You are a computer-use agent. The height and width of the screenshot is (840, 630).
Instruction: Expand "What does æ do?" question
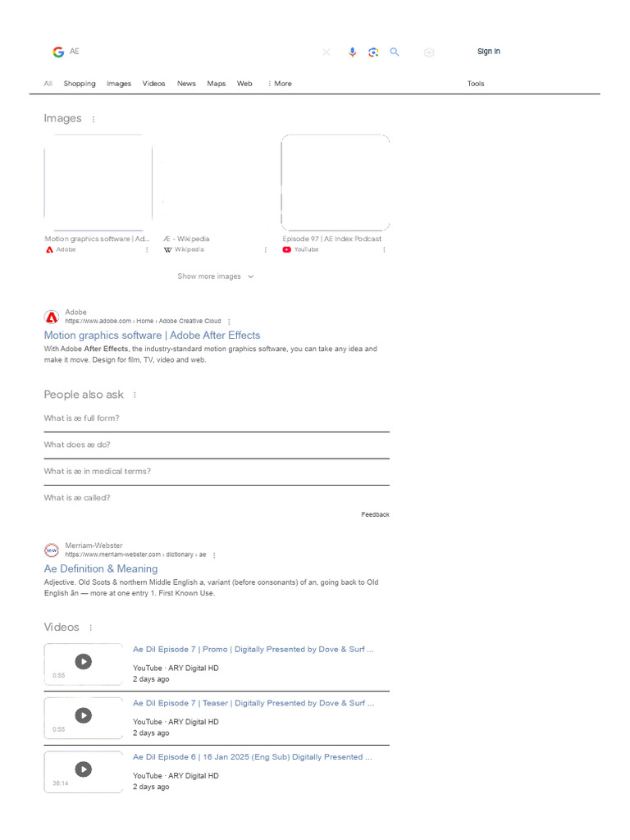217,445
